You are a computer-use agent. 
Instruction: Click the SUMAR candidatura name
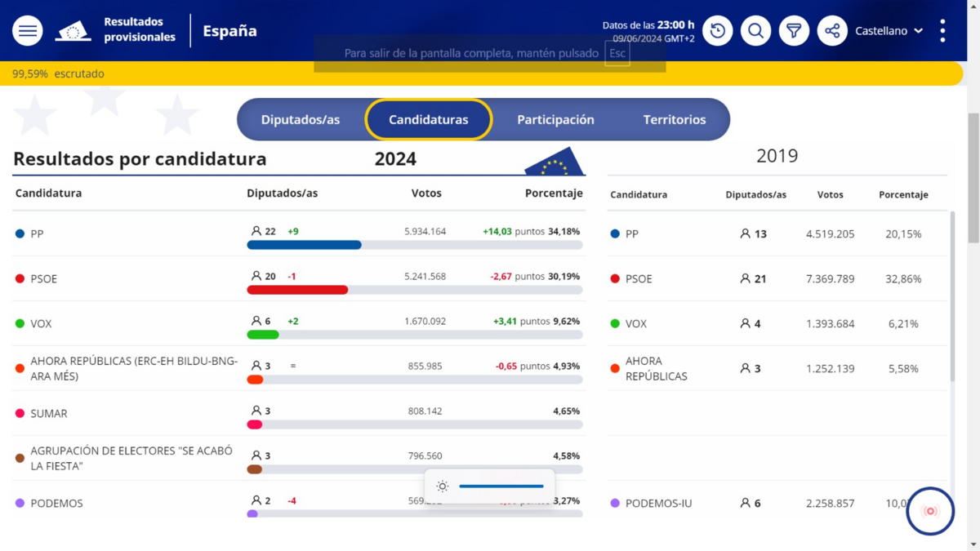click(49, 413)
